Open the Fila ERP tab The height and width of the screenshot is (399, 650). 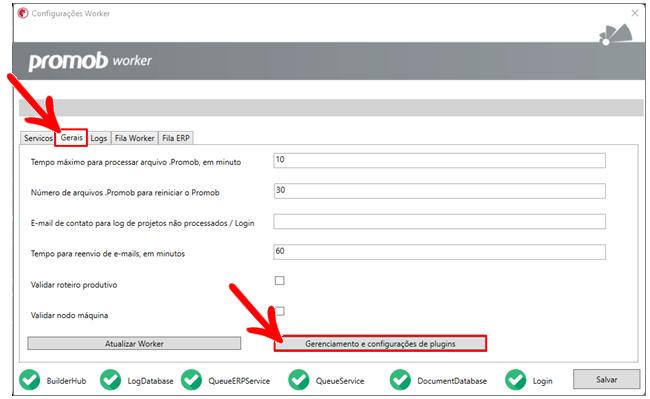click(x=176, y=138)
